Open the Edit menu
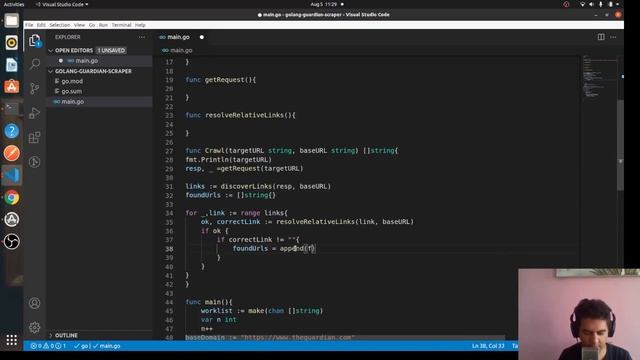This screenshot has height=360, width=640. tap(41, 25)
